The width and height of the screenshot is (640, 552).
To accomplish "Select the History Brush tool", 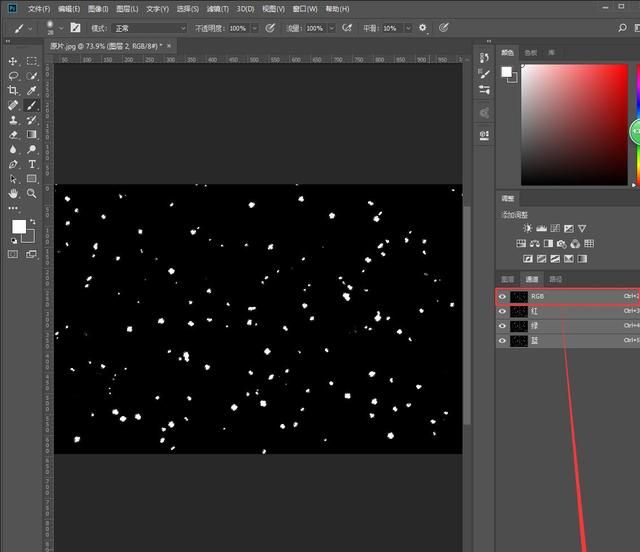I will [31, 120].
